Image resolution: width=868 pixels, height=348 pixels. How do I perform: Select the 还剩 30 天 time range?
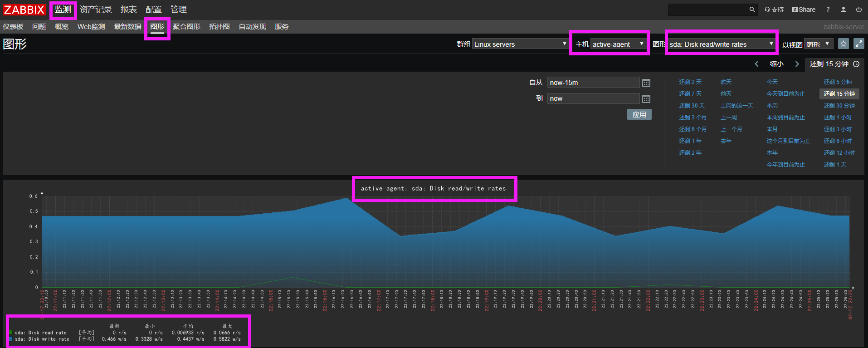(x=692, y=106)
